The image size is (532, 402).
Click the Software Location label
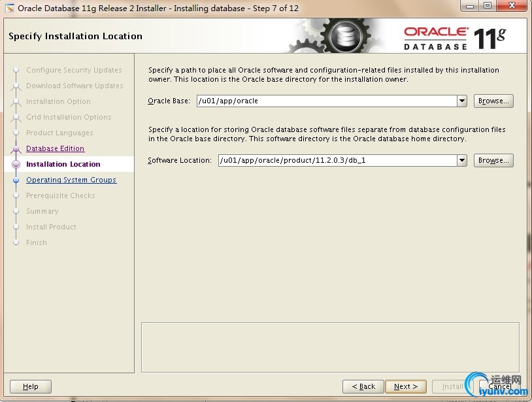[x=180, y=160]
